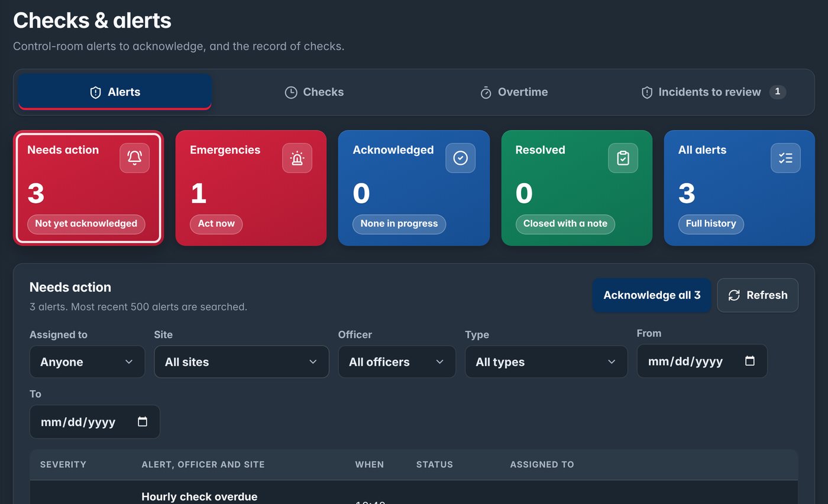Click the WHEN column header
828x504 pixels.
point(370,464)
